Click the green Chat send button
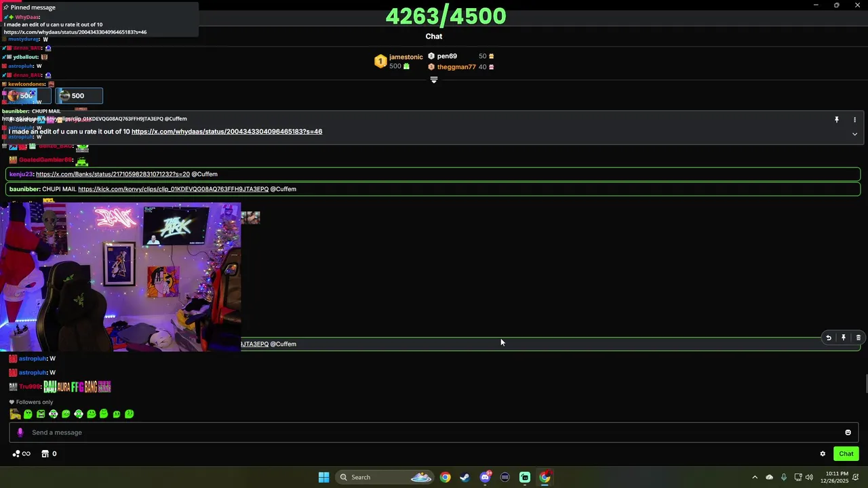The width and height of the screenshot is (868, 488). pos(846,454)
